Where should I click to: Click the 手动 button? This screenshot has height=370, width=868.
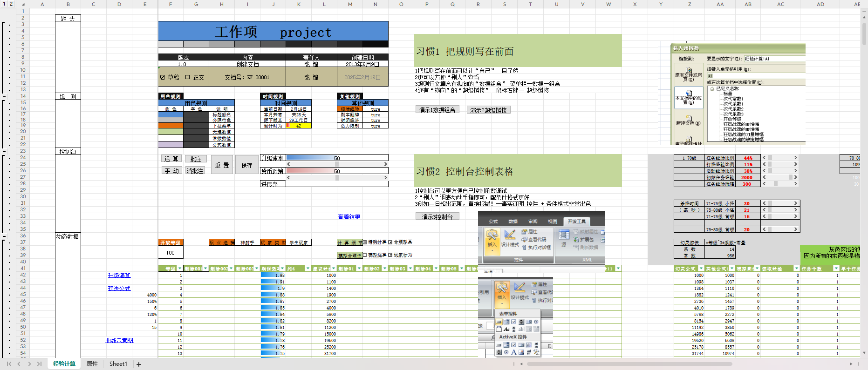pos(171,171)
